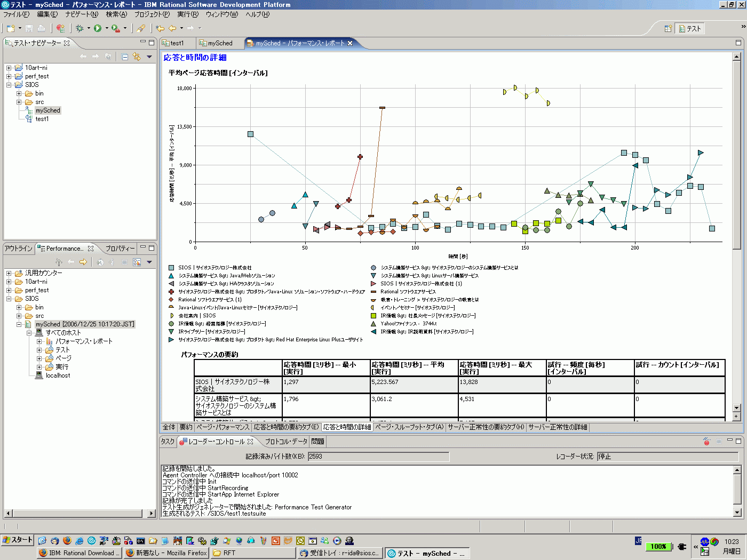Switch to the アウトライン tab
This screenshot has height=560, width=747.
[x=19, y=249]
